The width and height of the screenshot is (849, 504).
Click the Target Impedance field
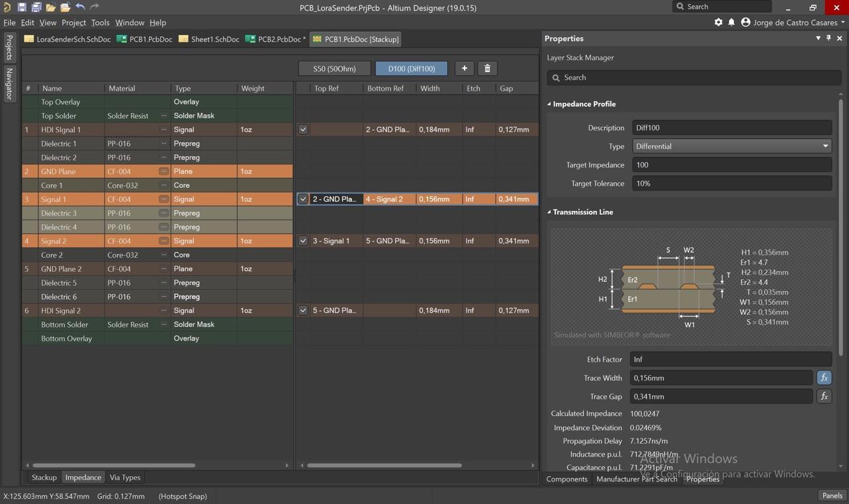732,165
